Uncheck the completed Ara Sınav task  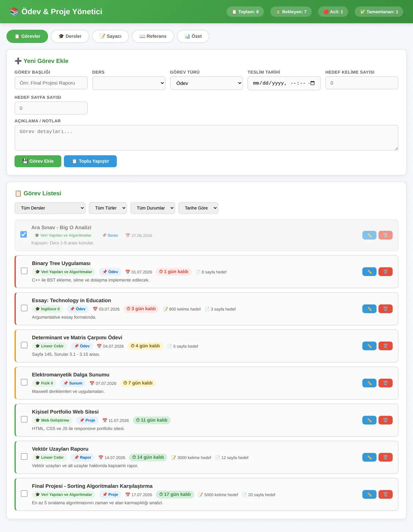[23, 234]
